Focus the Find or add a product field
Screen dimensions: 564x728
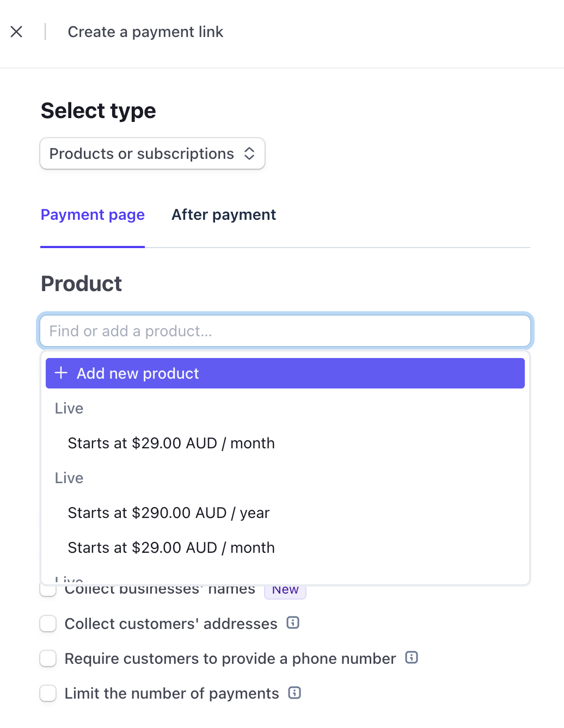285,331
